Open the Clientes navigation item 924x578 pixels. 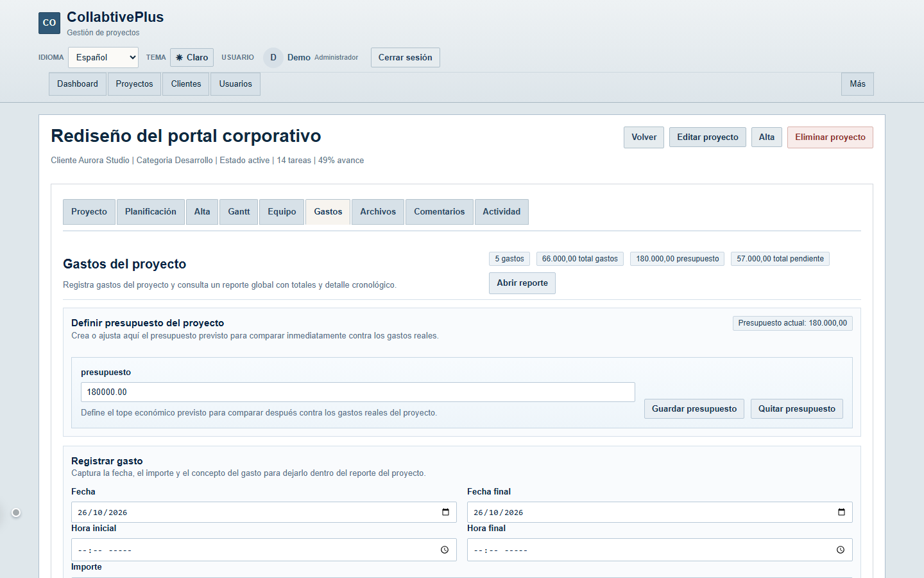(x=186, y=84)
